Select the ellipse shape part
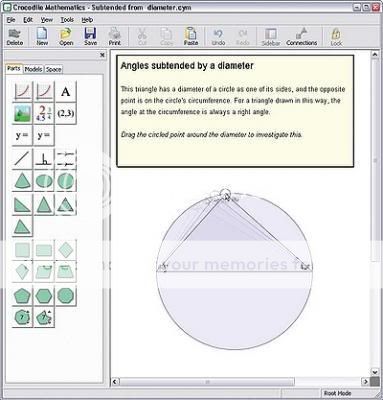Viewport: 383px width, 400px height. [44, 181]
